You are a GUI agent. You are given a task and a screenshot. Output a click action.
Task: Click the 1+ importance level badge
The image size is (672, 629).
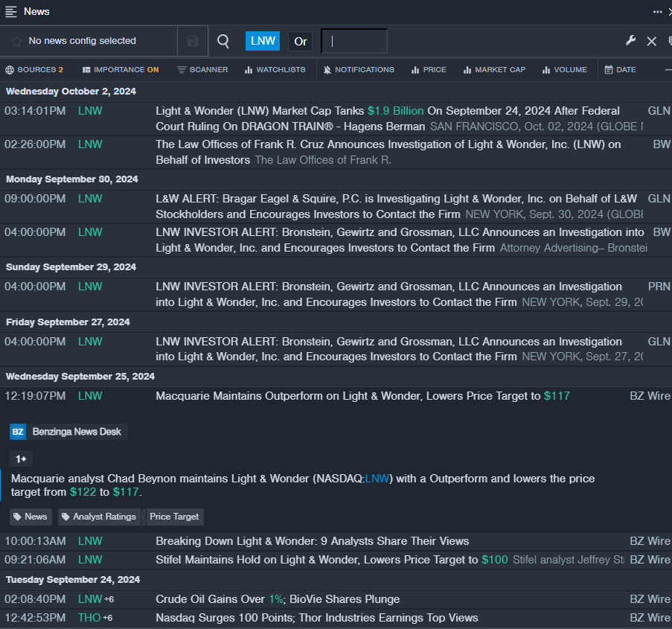pos(21,459)
